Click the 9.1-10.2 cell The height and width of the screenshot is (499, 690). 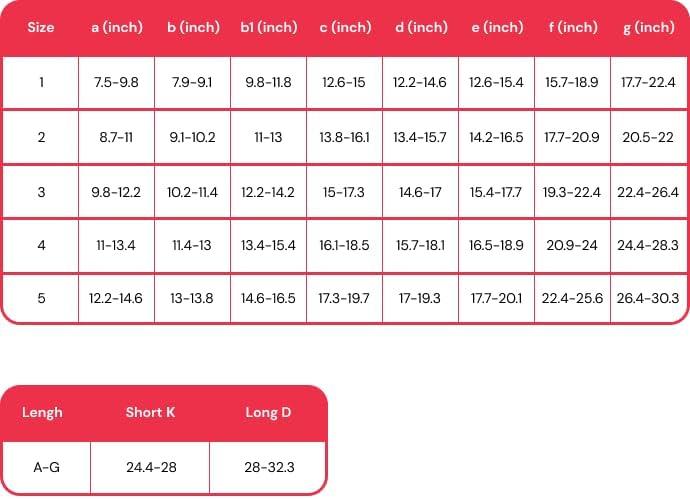tap(192, 137)
